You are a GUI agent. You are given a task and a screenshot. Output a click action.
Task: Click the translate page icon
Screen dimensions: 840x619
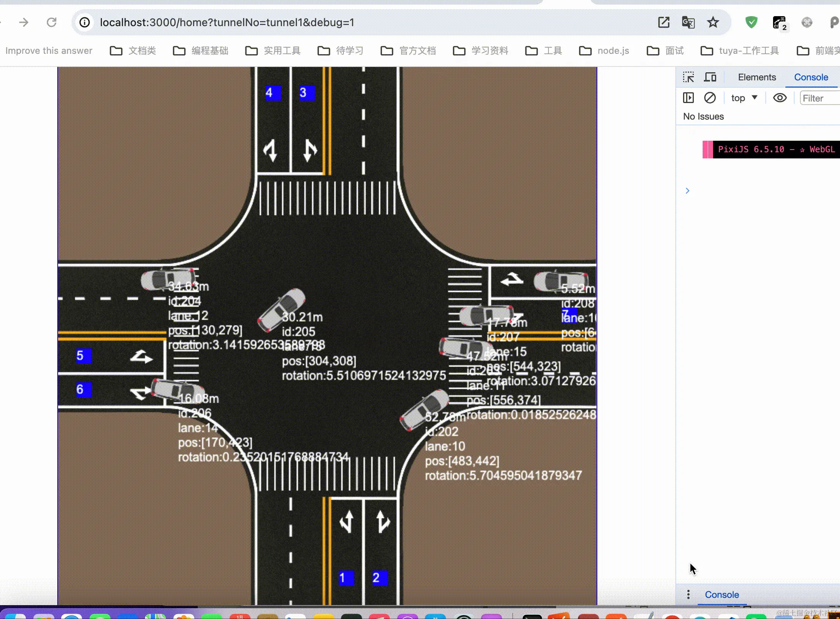688,22
